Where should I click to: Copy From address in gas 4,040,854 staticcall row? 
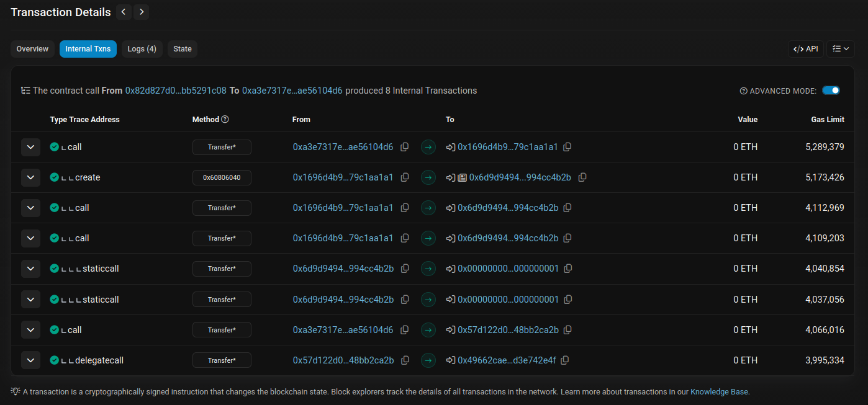[x=405, y=269]
